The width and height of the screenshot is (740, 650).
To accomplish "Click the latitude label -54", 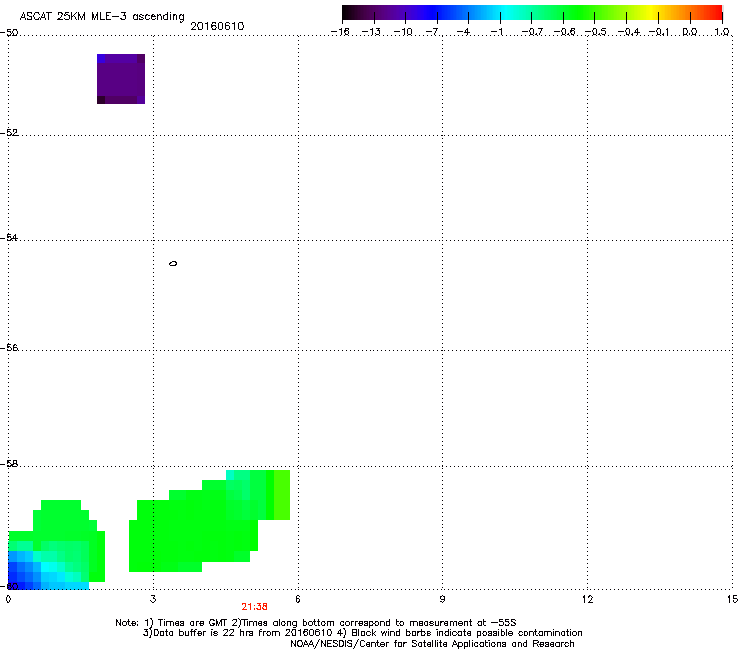I will (x=9, y=238).
